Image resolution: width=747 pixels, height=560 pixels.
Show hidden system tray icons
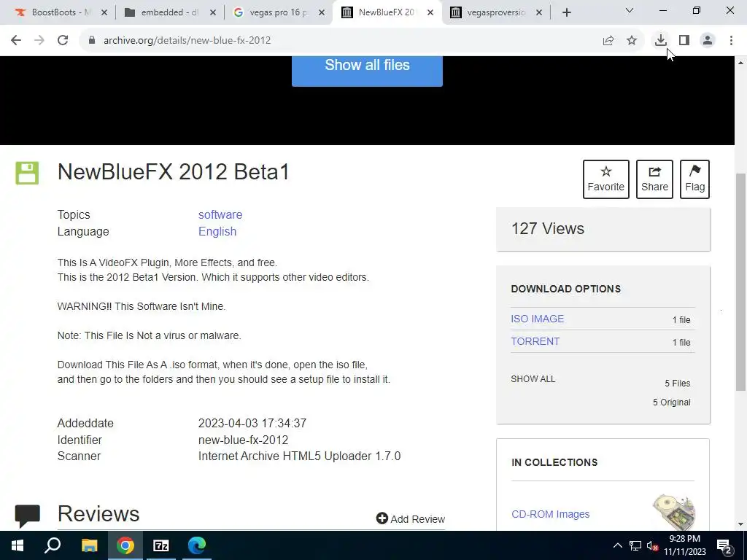[x=617, y=545]
